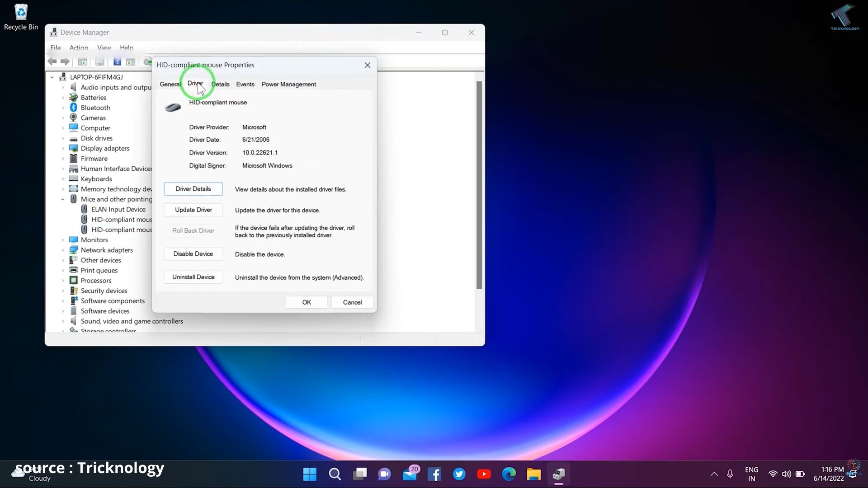Expand the Network adapters category
Image resolution: width=868 pixels, height=488 pixels.
pos(63,250)
